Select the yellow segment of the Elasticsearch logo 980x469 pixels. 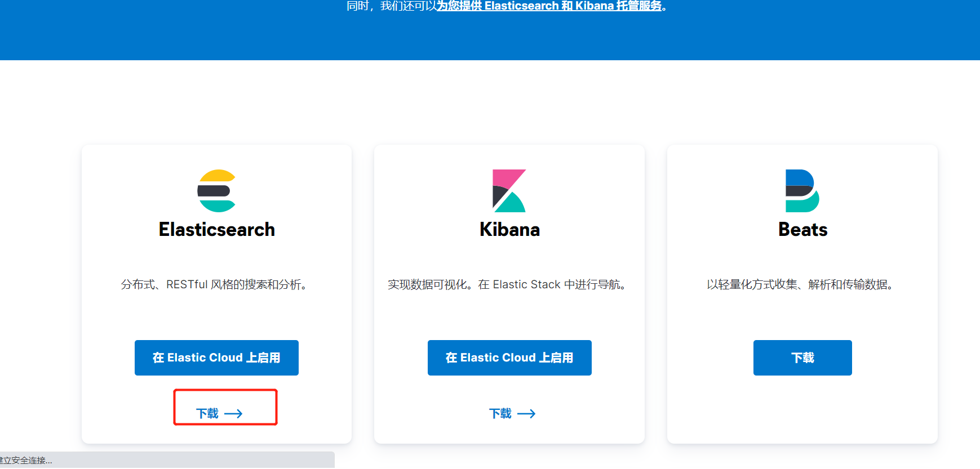point(216,176)
